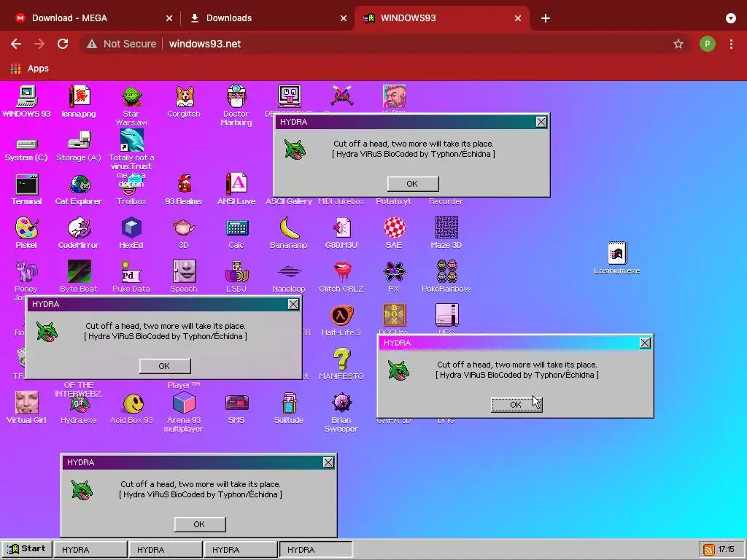Launch the Corglitch icon
This screenshot has height=560, width=747.
(184, 101)
